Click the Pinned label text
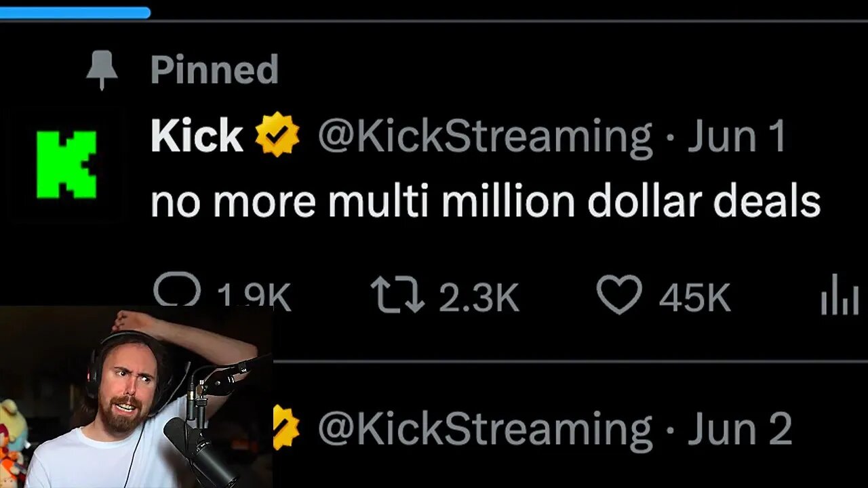The image size is (868, 488). coord(214,69)
